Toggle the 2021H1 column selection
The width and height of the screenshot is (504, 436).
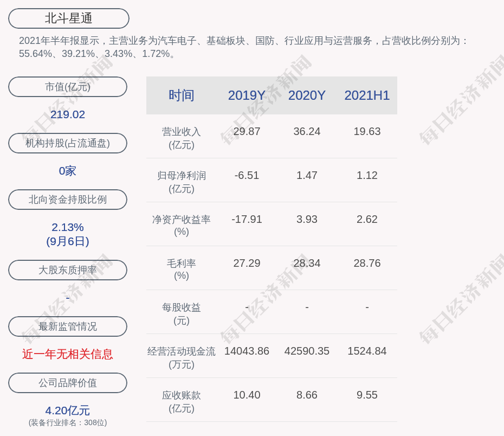[367, 95]
